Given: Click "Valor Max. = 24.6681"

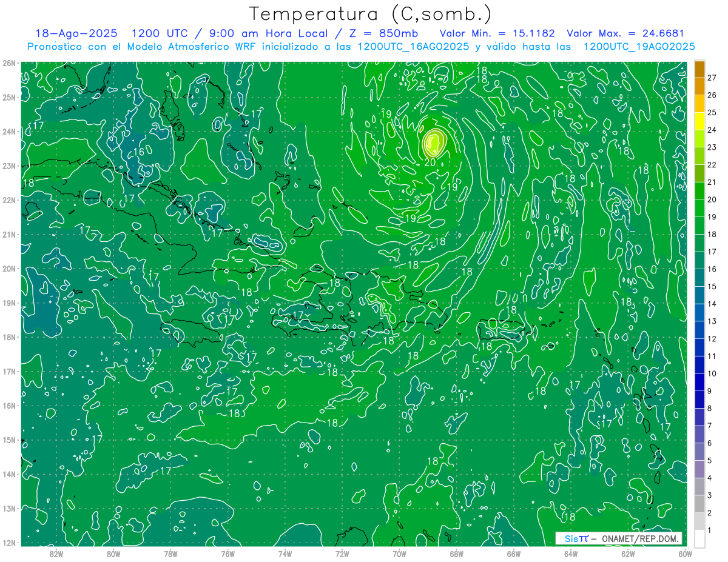Looking at the screenshot, I should point(625,33).
